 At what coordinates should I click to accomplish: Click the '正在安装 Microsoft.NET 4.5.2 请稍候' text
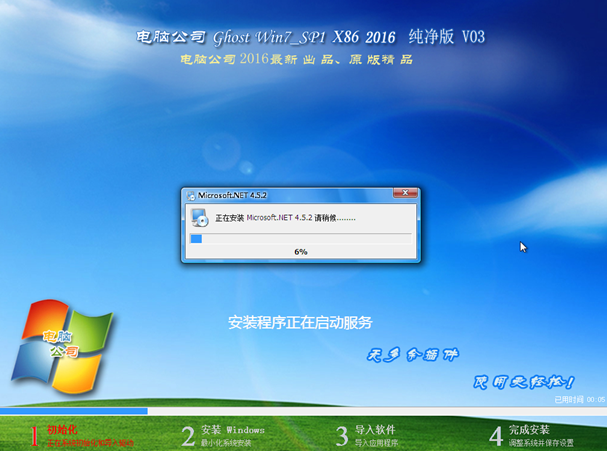(285, 218)
